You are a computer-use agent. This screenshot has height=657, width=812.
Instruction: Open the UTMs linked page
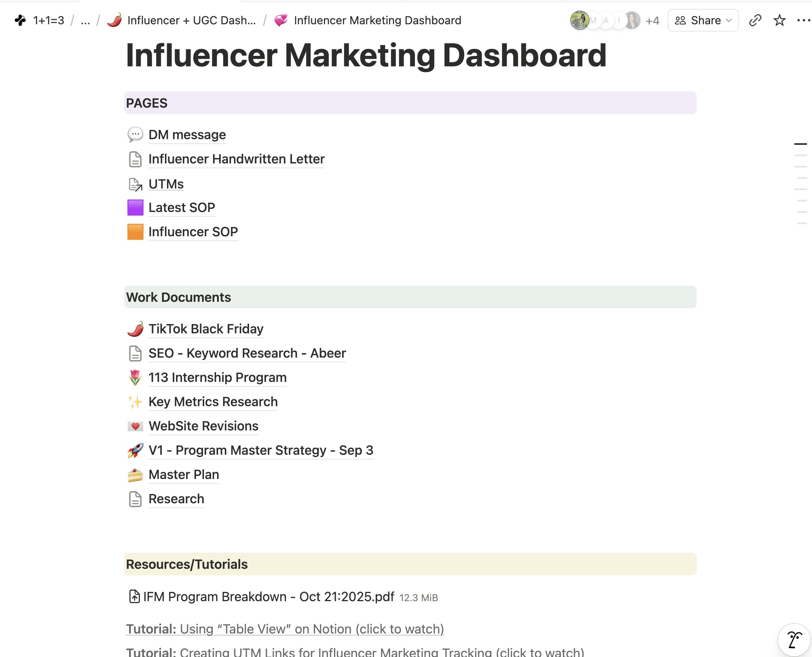point(166,184)
